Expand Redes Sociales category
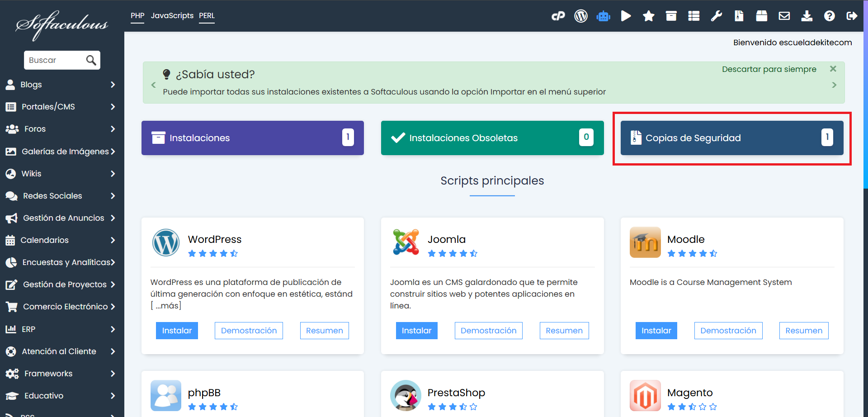 pyautogui.click(x=62, y=196)
